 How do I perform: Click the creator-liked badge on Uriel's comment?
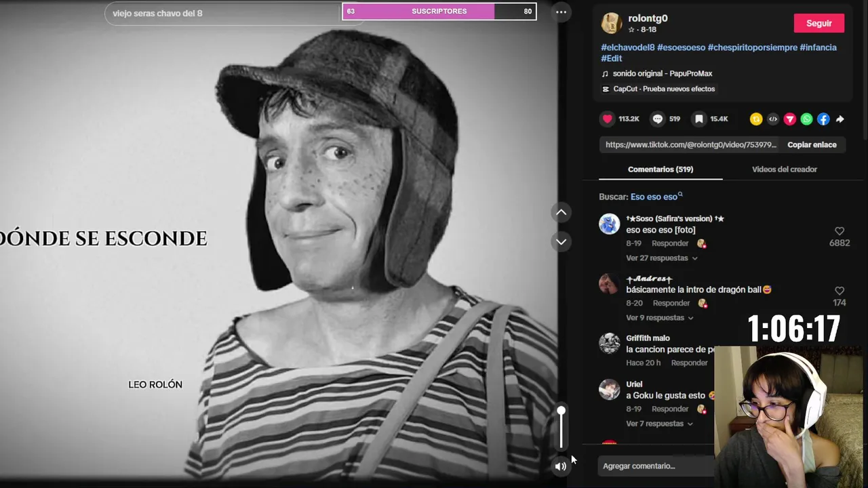[x=702, y=409]
